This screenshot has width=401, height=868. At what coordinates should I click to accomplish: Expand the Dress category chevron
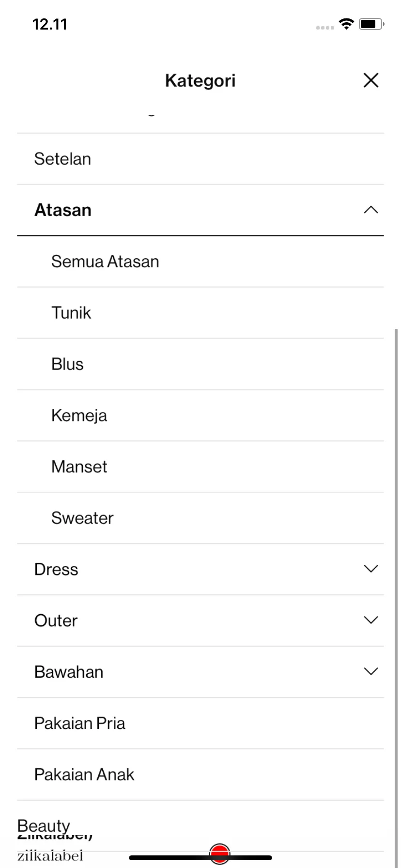click(x=370, y=569)
